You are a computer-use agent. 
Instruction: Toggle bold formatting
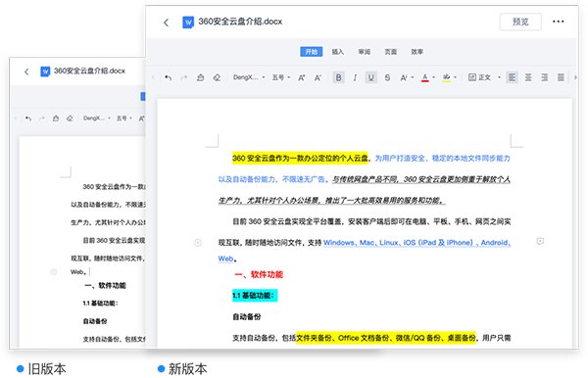338,77
